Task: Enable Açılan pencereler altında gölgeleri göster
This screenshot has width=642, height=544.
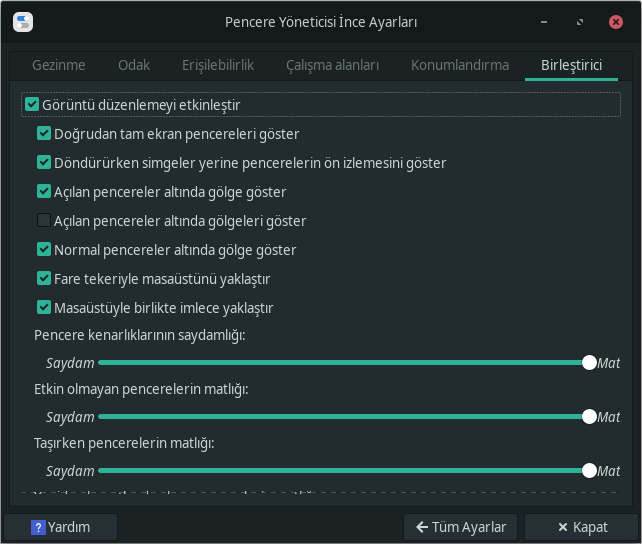Action: point(44,220)
